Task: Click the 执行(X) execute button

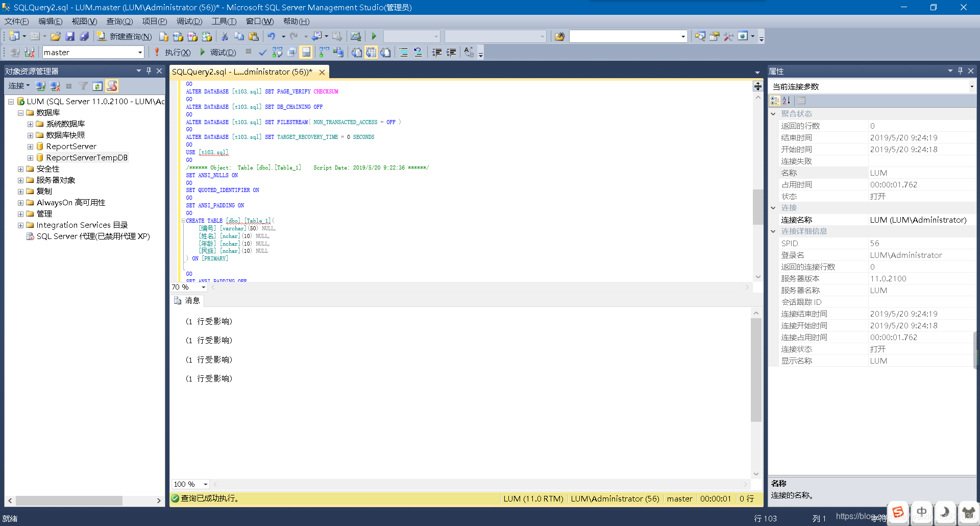Action: coord(172,52)
